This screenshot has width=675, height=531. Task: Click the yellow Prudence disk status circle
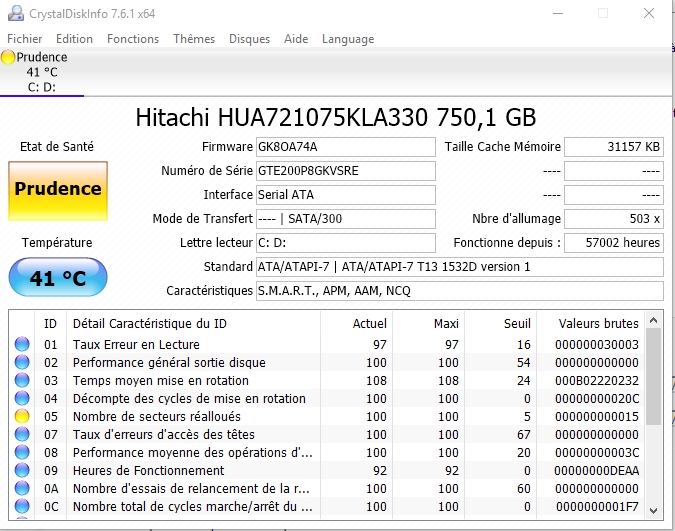coord(8,57)
